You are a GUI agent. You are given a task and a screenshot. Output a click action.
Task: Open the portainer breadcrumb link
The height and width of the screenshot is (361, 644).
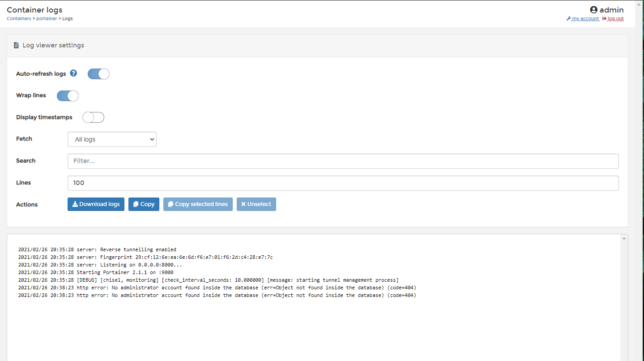(47, 18)
